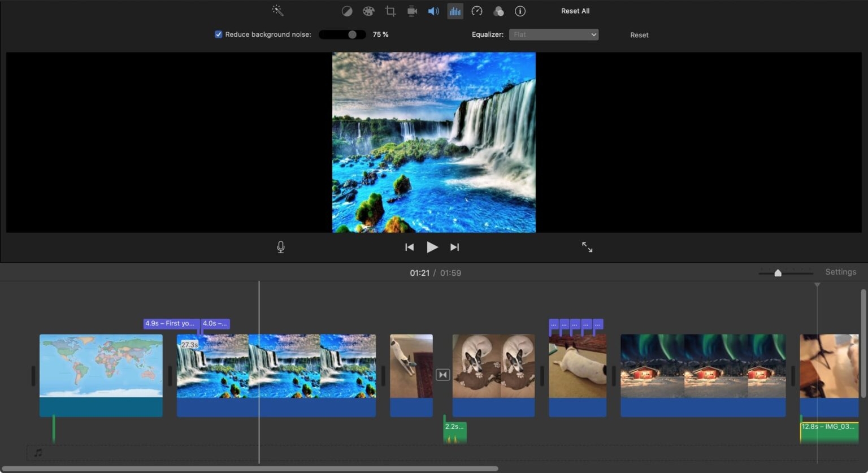
Task: Click the white playhead line in timeline
Action: (259, 372)
